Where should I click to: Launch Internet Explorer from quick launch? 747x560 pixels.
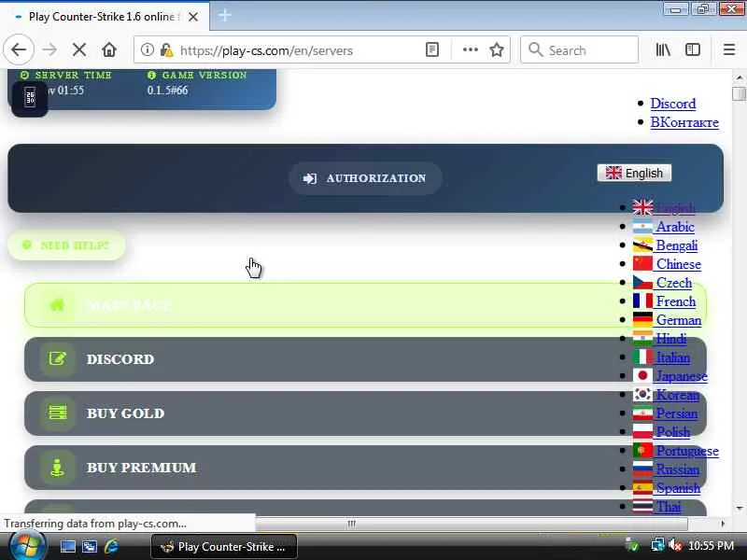point(111,547)
